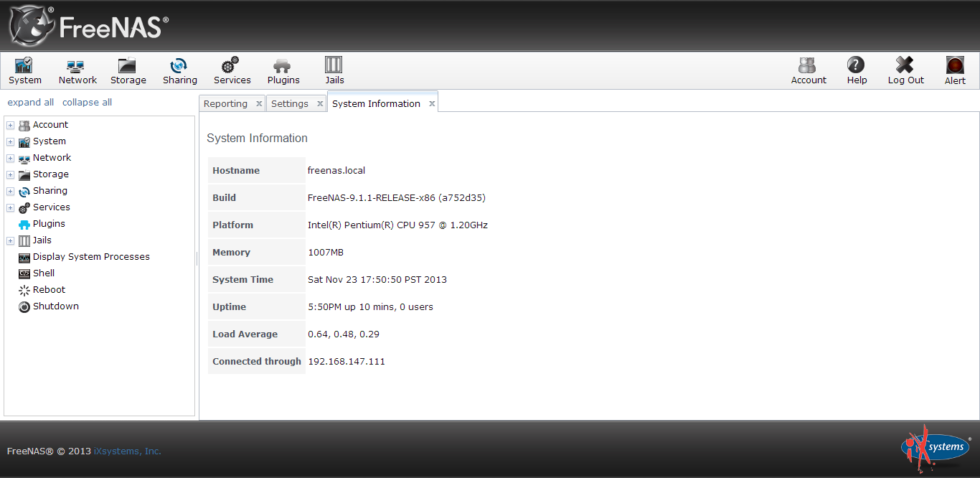Image resolution: width=980 pixels, height=478 pixels.
Task: Select the Reboot label in tree
Action: click(49, 289)
